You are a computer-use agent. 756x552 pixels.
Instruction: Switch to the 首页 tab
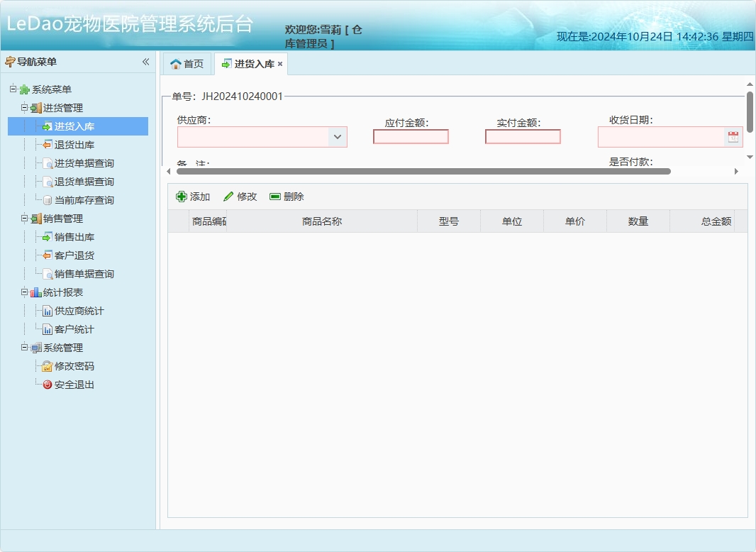[187, 63]
